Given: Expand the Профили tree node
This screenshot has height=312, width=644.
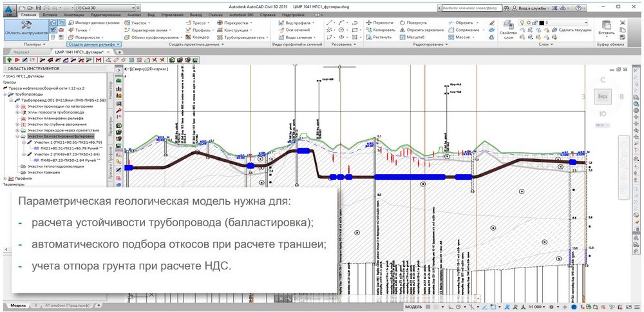Looking at the screenshot, I should point(6,179).
